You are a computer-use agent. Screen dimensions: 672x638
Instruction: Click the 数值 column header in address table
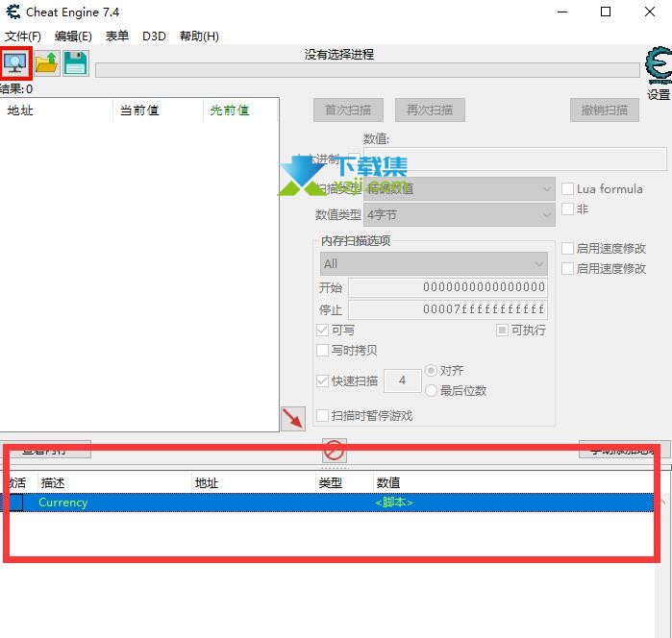[514, 483]
